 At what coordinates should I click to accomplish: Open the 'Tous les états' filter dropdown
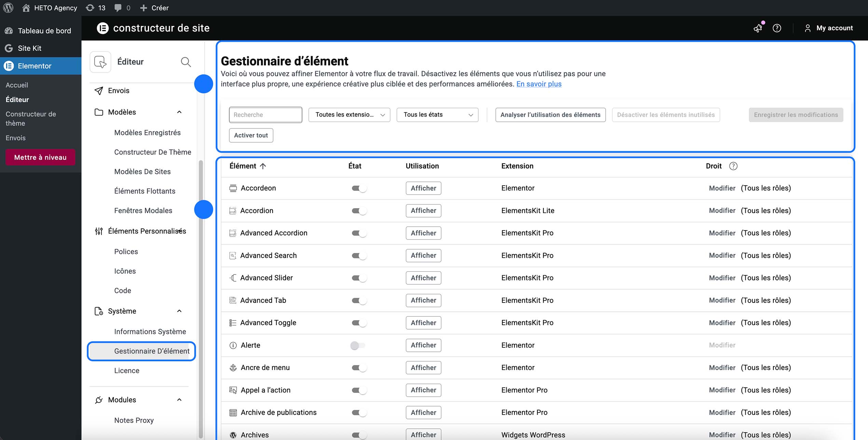437,115
